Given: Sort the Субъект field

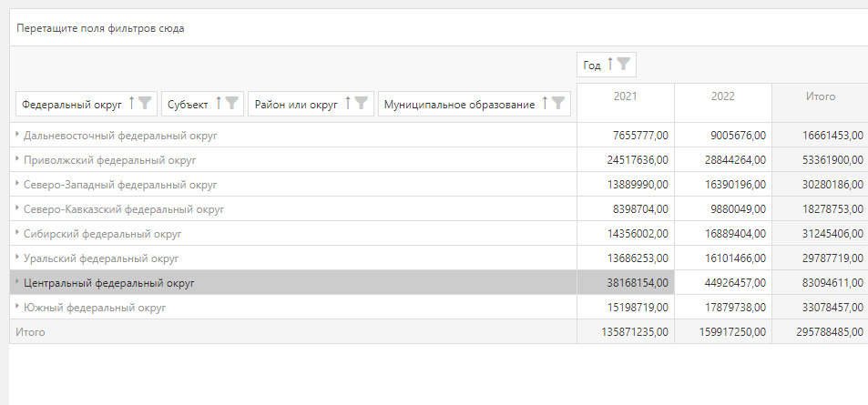Looking at the screenshot, I should point(219,104).
